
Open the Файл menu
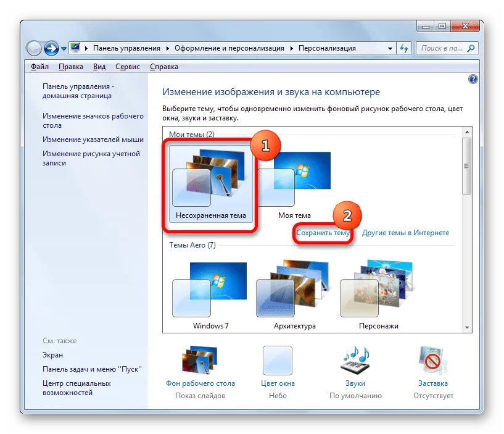(x=39, y=67)
